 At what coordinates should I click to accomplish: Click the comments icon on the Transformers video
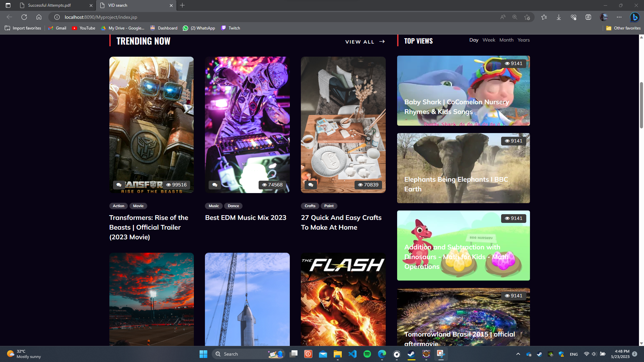[x=118, y=185]
